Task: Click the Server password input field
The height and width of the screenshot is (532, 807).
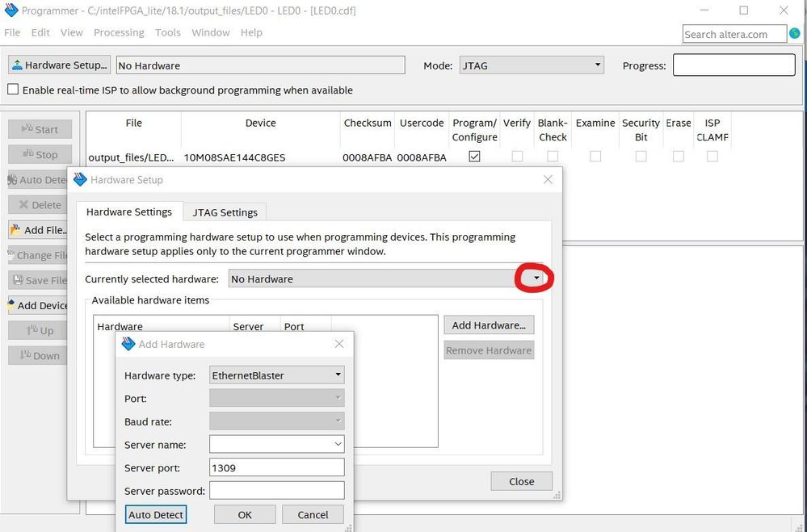Action: click(x=277, y=490)
